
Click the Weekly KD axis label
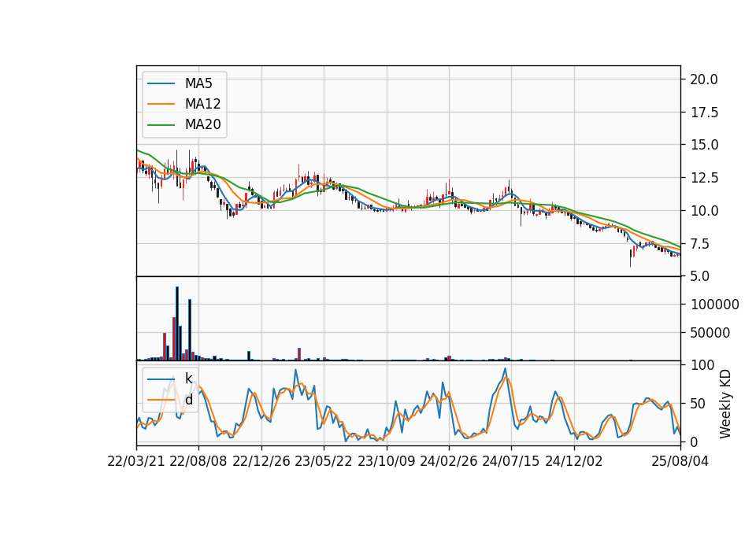[x=725, y=404]
